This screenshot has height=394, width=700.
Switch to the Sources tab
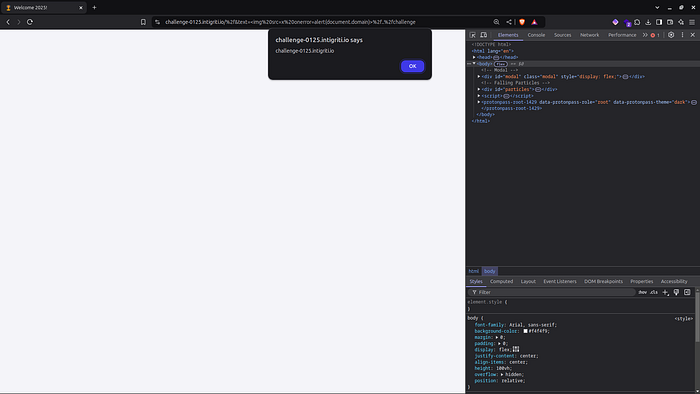(562, 35)
